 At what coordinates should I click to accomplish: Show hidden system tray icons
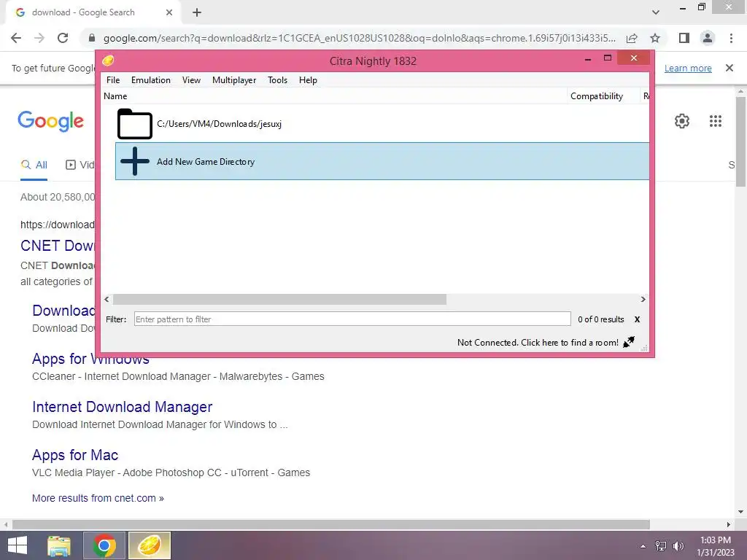[x=643, y=546]
